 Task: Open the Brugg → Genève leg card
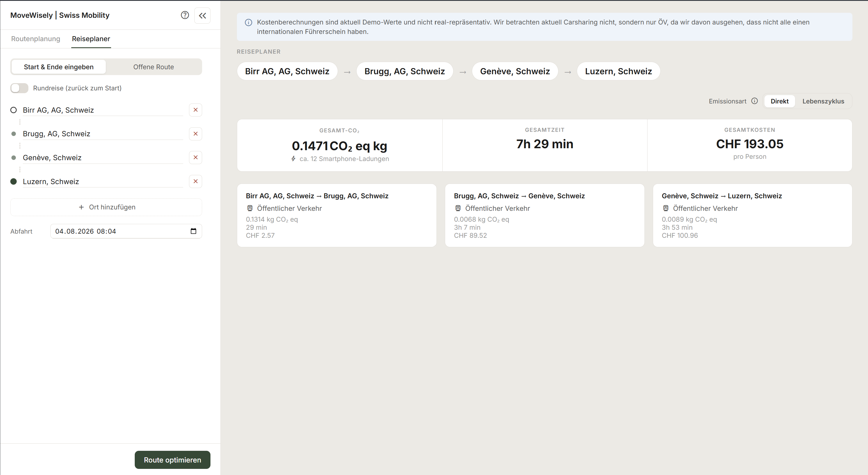545,215
